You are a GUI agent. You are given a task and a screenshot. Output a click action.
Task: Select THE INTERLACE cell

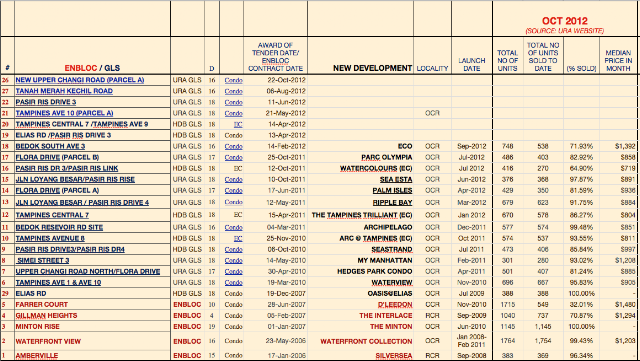click(x=386, y=316)
